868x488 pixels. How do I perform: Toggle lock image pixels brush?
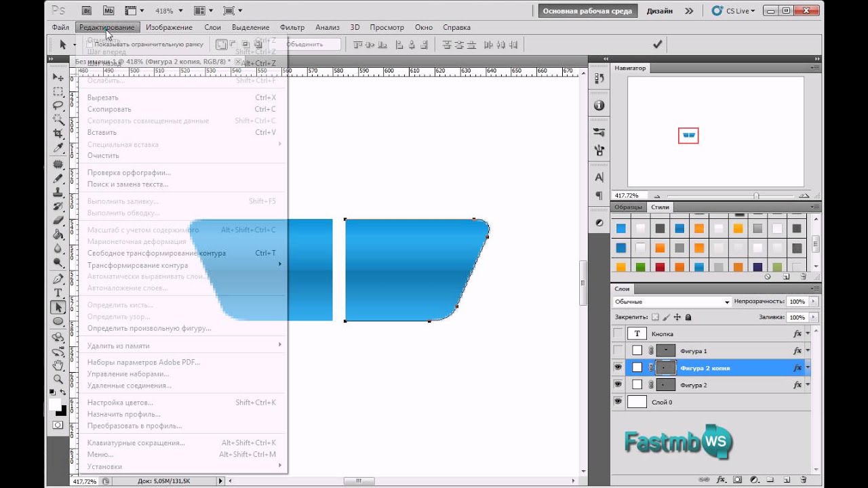click(667, 317)
